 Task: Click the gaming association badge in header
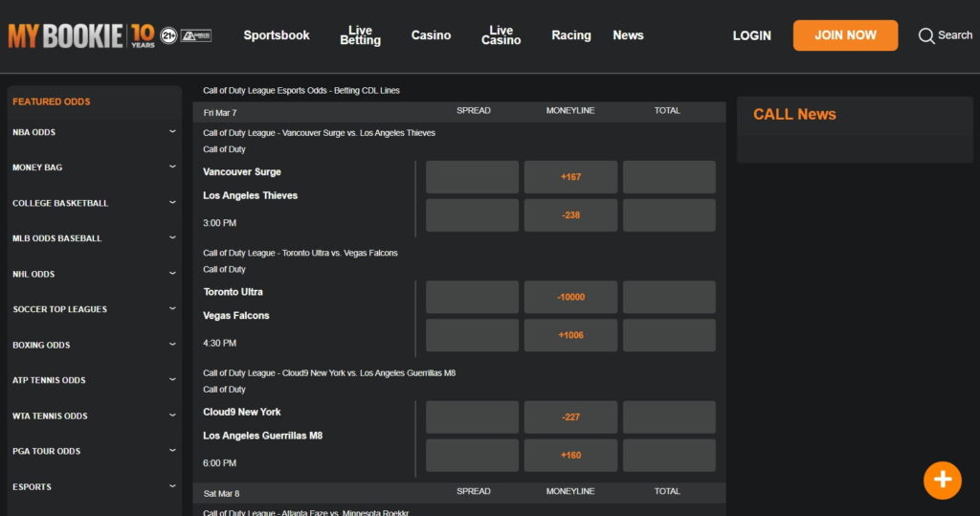click(x=196, y=35)
